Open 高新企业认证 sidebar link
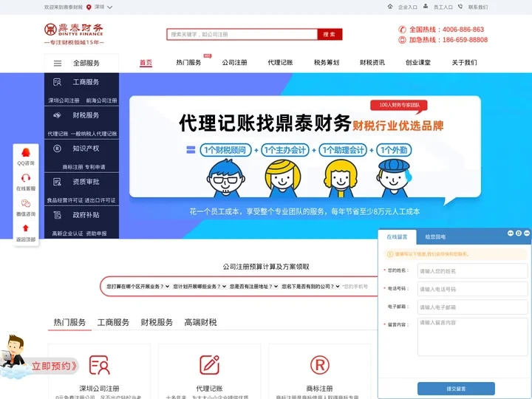This screenshot has height=399, width=532. (x=67, y=233)
